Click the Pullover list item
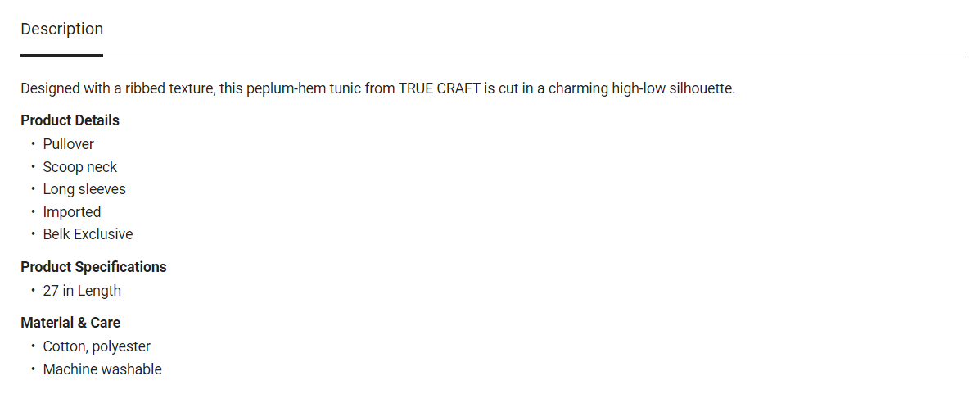980x403 pixels. coord(69,144)
